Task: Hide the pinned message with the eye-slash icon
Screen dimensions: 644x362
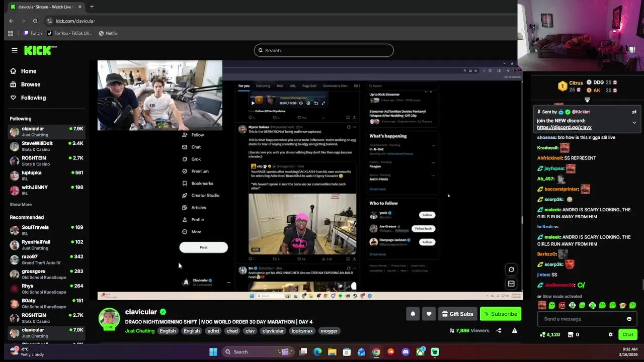Action: pos(634,112)
